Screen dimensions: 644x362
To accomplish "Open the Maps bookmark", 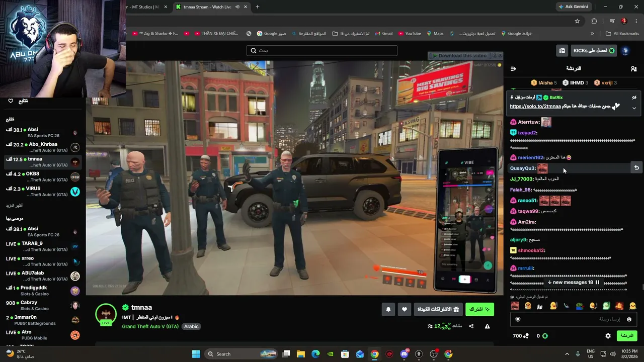I will point(435,34).
